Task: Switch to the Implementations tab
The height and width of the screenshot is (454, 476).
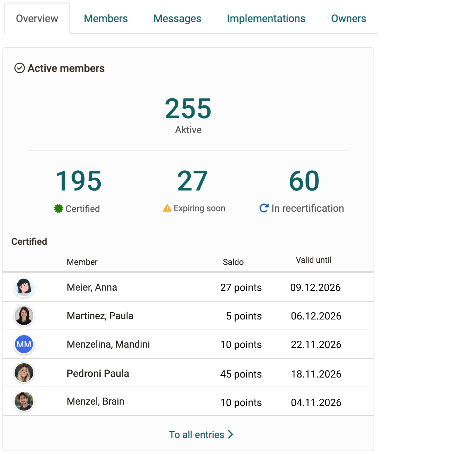Action: coord(266,18)
